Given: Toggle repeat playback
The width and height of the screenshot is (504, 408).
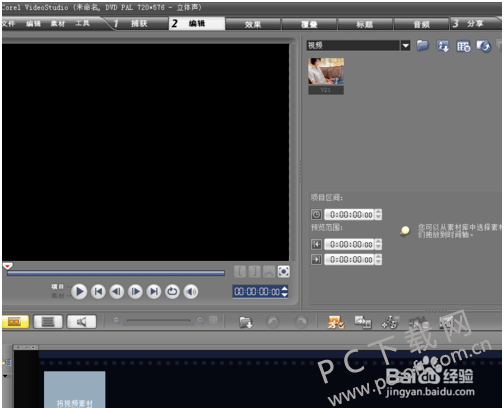Looking at the screenshot, I should point(172,292).
